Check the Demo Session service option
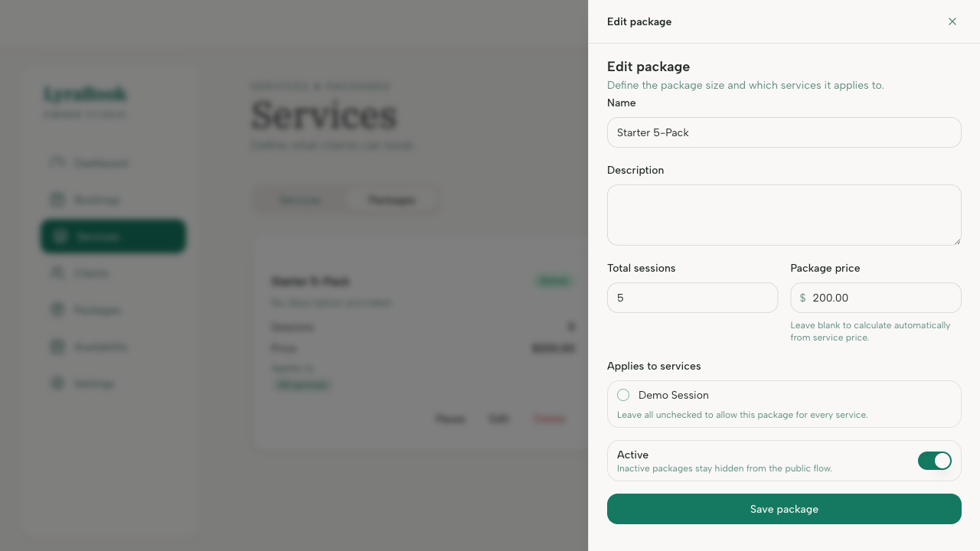This screenshot has height=551, width=980. tap(623, 395)
